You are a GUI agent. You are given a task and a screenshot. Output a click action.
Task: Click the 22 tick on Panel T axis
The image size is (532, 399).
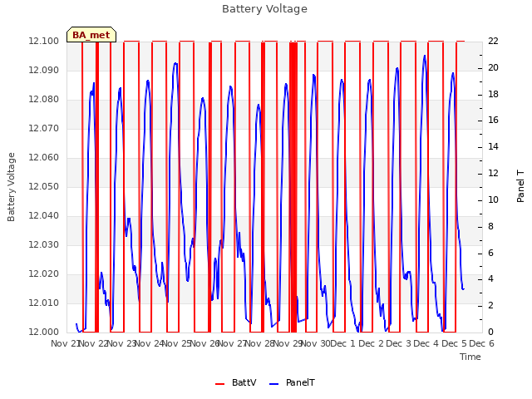pyautogui.click(x=493, y=41)
